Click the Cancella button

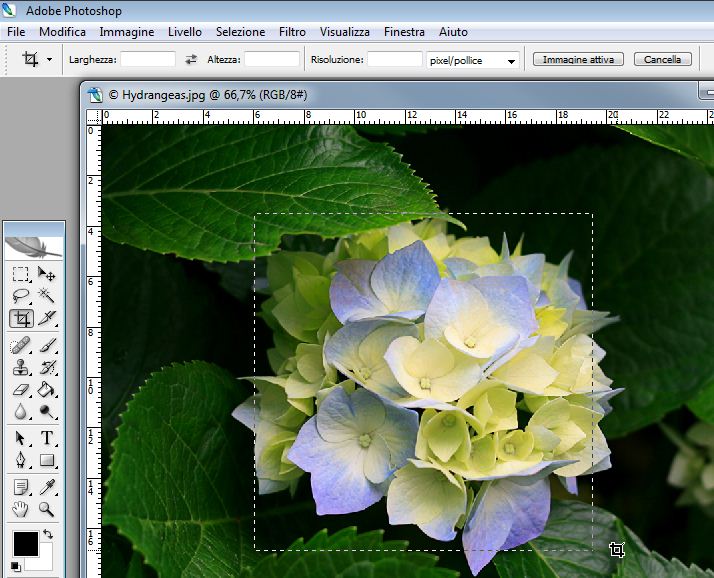(x=663, y=59)
